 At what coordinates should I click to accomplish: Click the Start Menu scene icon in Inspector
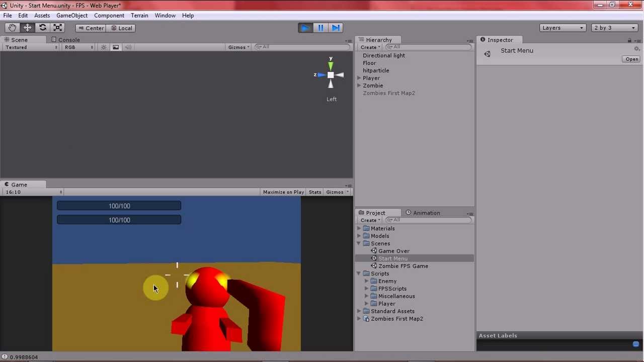tap(487, 54)
